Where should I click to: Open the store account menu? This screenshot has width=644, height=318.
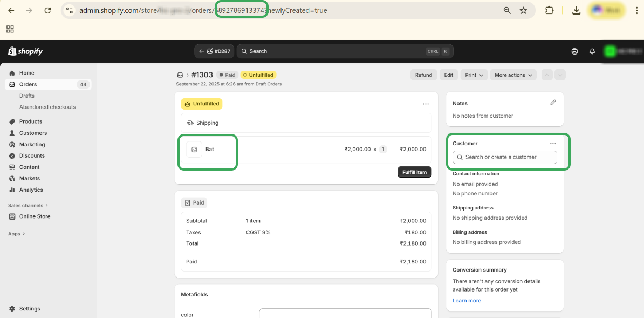pyautogui.click(x=623, y=51)
